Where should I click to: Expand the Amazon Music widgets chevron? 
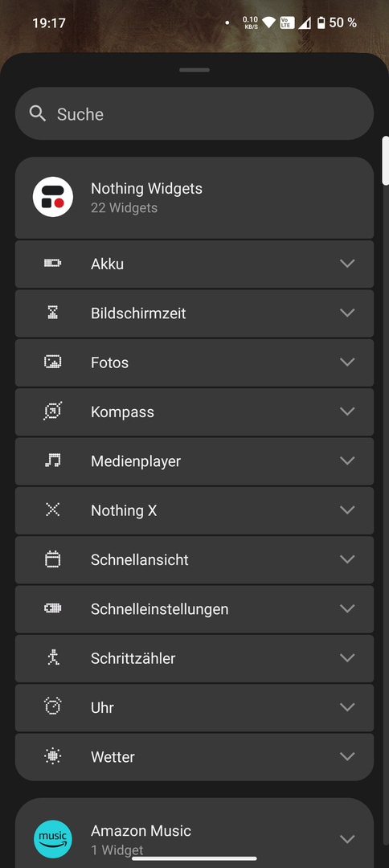tap(347, 839)
